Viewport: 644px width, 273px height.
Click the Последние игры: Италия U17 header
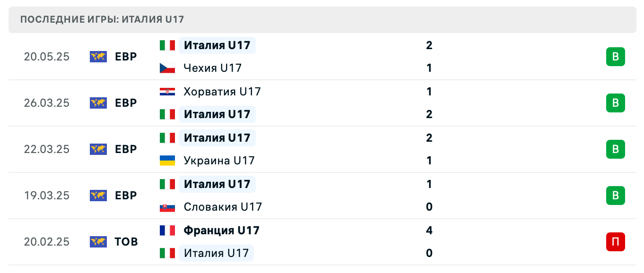point(102,19)
